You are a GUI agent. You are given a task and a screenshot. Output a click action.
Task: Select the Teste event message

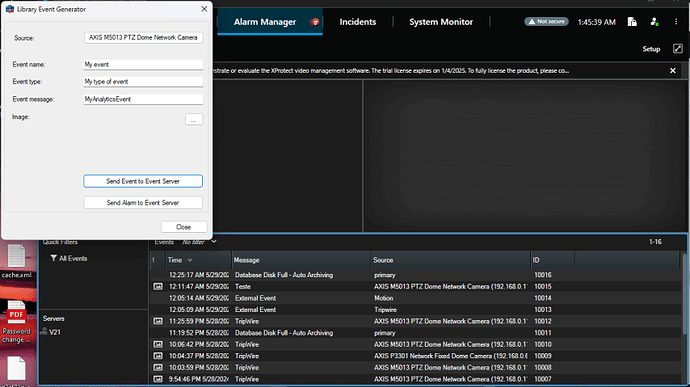coord(243,287)
